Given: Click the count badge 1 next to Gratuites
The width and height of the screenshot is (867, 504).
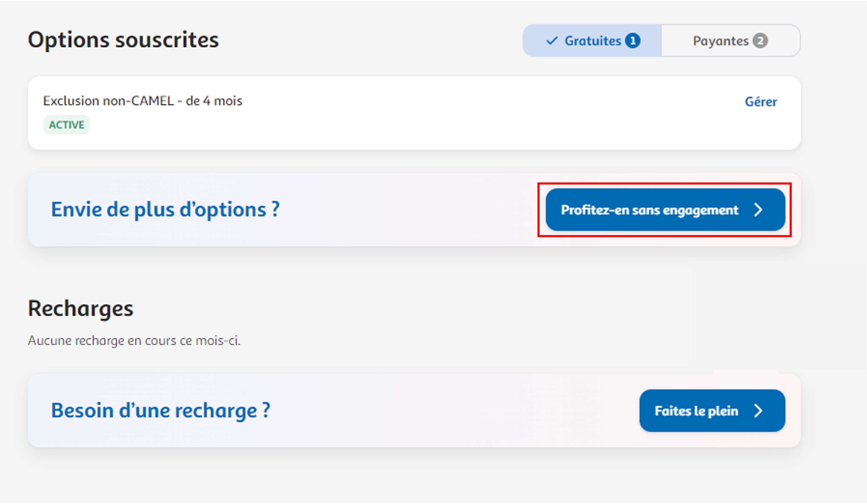Looking at the screenshot, I should point(633,41).
